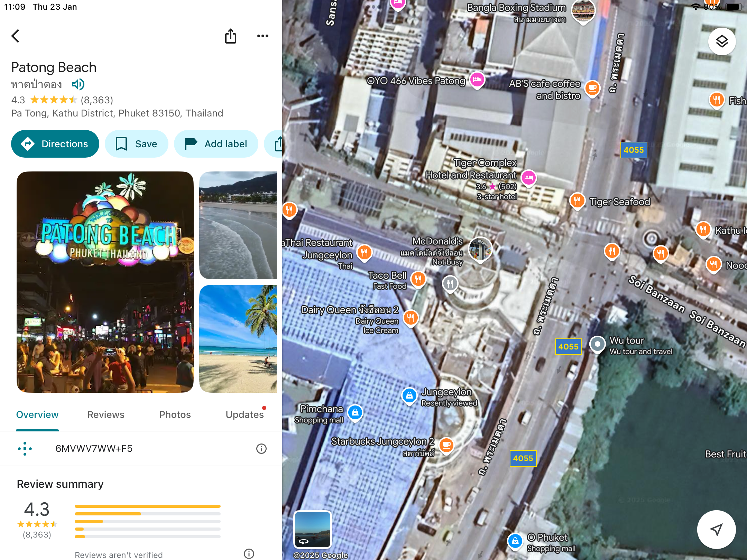
Task: Switch to the Updates tab
Action: pyautogui.click(x=245, y=414)
